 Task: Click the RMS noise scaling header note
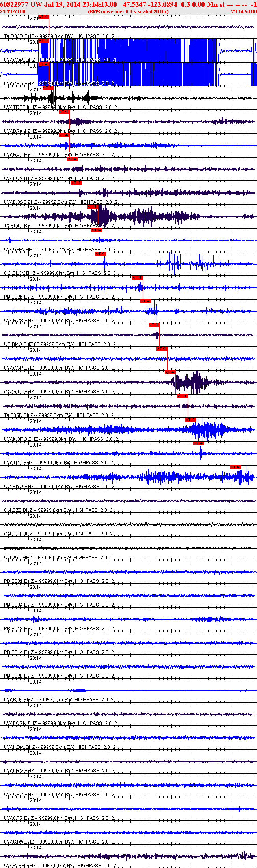pyautogui.click(x=128, y=11)
